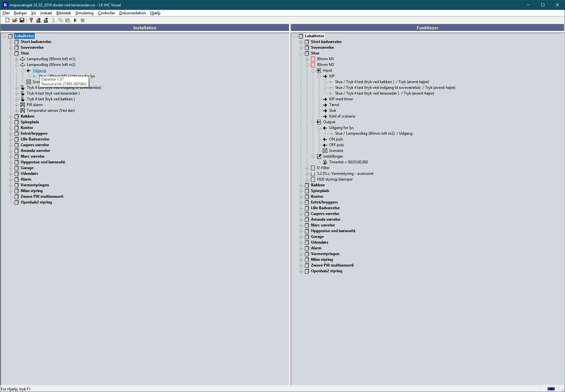The image size is (565, 392).
Task: Click the Udgang link in Installation tree
Action: pos(39,70)
